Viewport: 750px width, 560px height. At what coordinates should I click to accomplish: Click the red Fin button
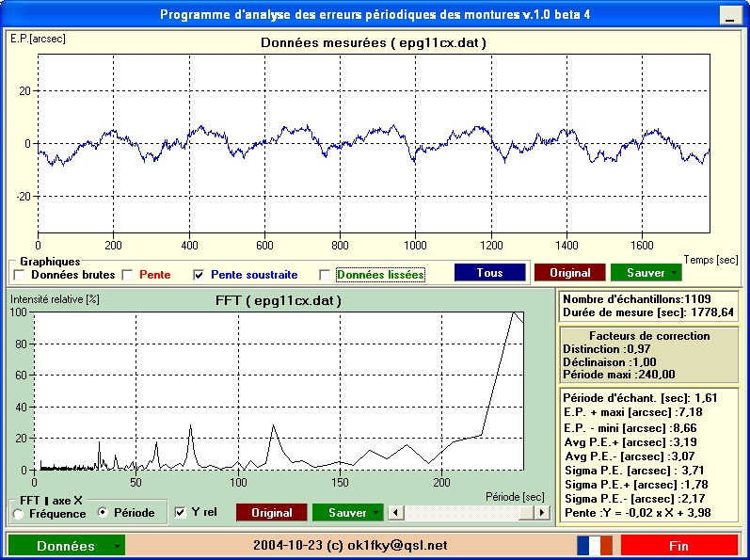tap(678, 546)
